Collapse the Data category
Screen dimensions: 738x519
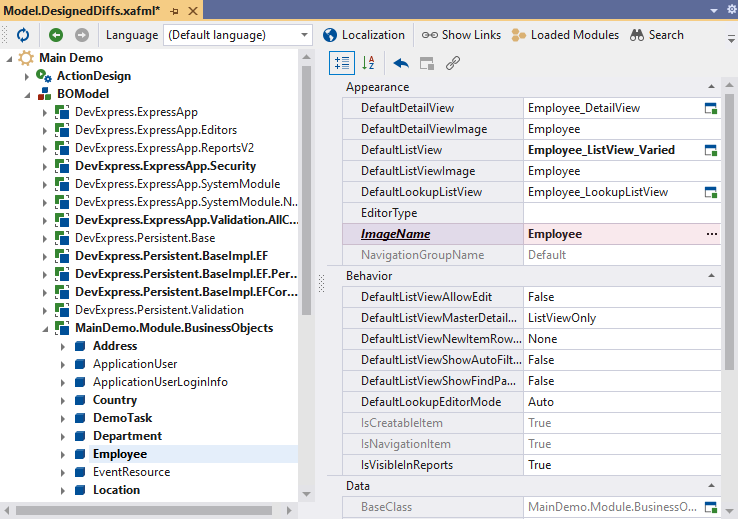711,486
